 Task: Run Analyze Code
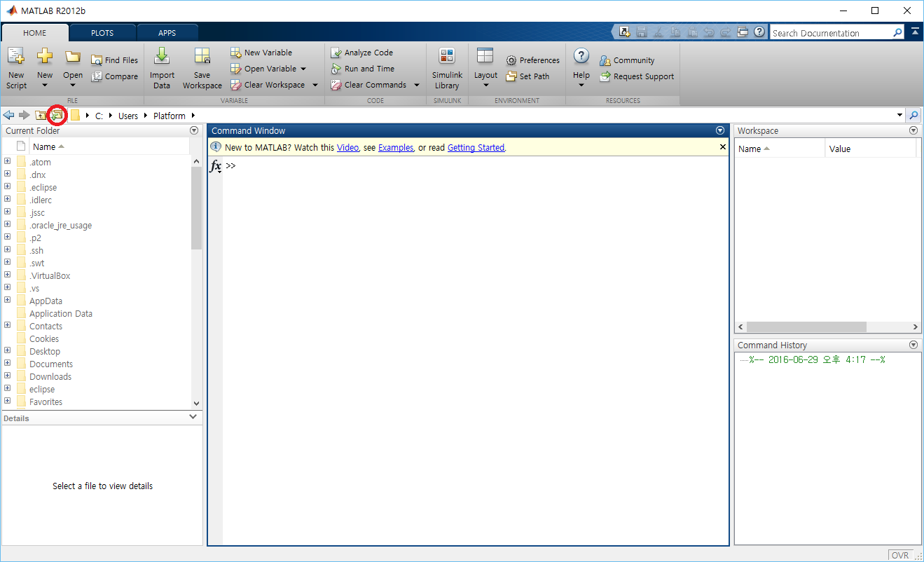[x=362, y=53]
